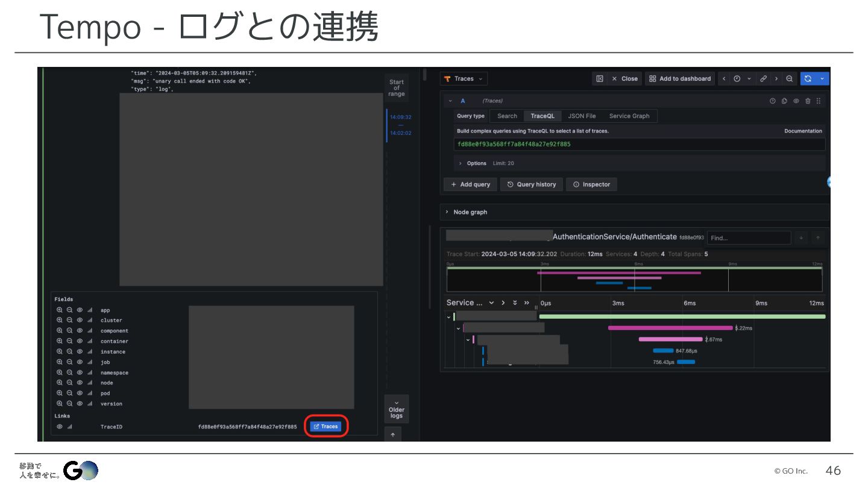Copy the shortened link with the chain icon

point(763,79)
